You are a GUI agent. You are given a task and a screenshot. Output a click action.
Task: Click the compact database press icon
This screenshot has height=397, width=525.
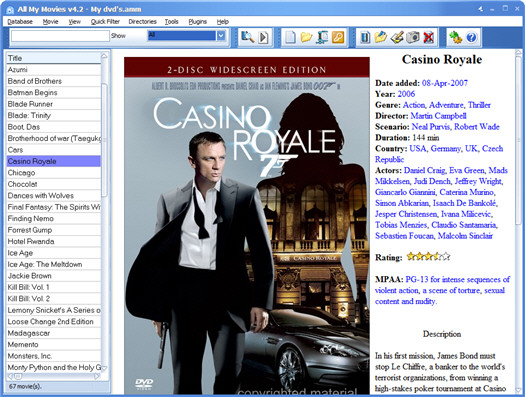coord(322,37)
